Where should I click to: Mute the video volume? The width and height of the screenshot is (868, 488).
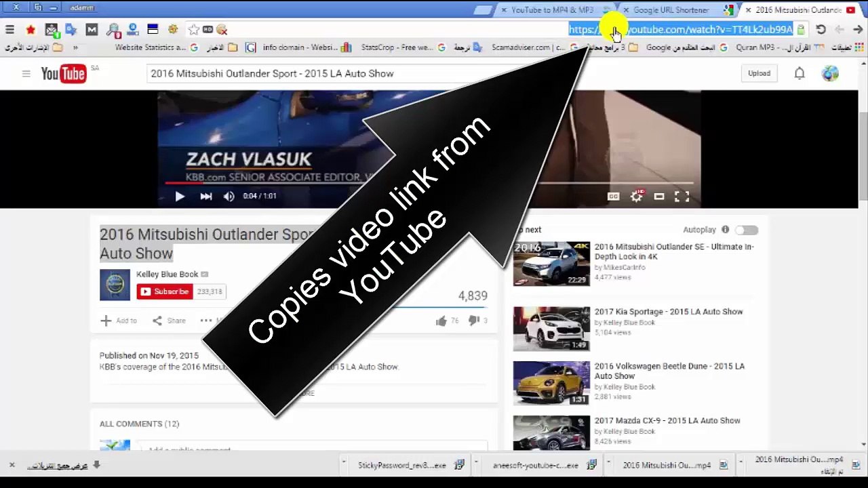(x=229, y=196)
